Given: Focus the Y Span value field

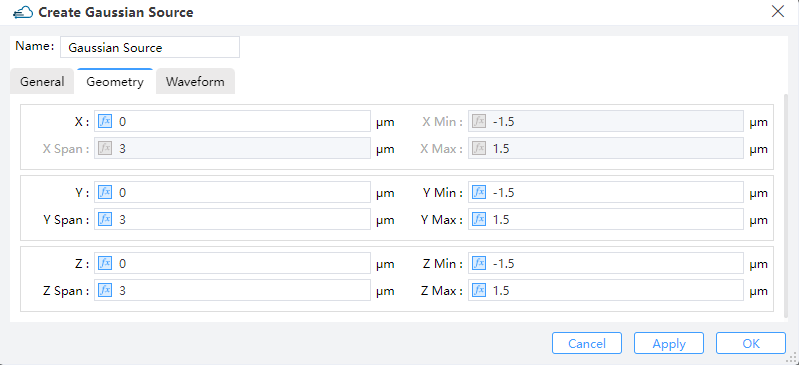Looking at the screenshot, I should tap(232, 219).
